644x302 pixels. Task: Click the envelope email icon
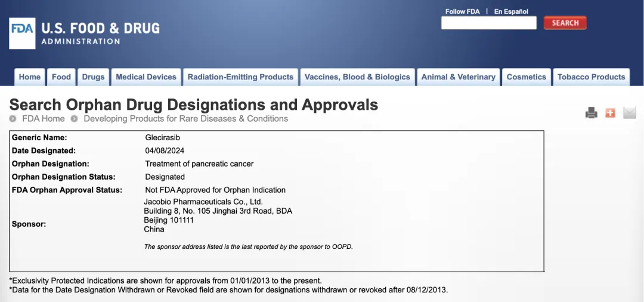629,113
